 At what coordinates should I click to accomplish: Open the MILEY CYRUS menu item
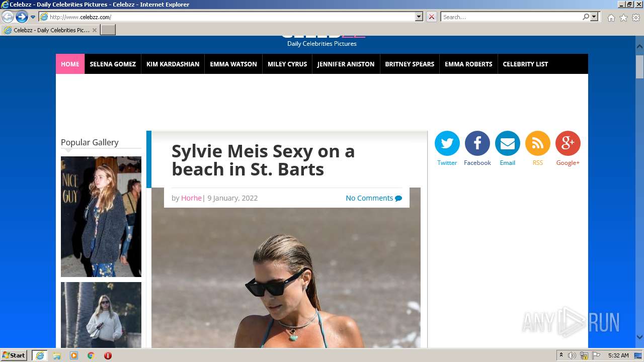point(287,64)
